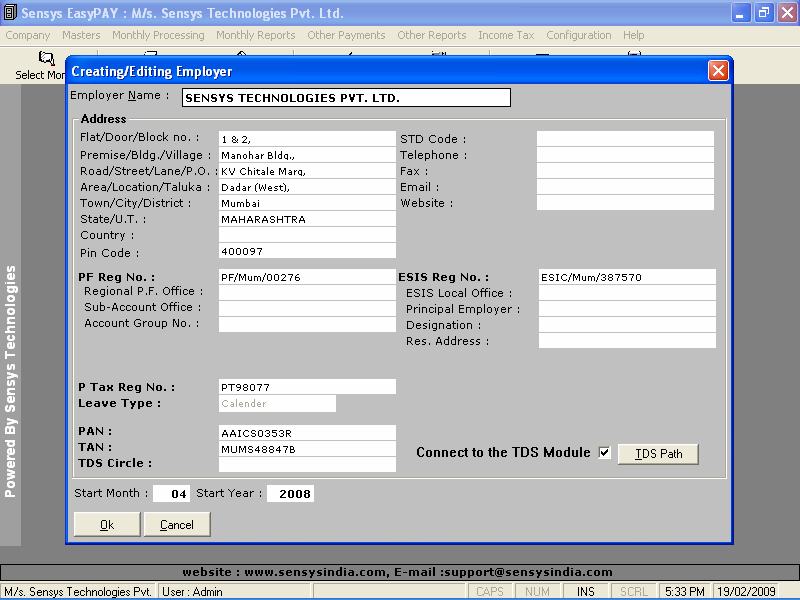
Task: Click the Pin Code field
Action: point(307,251)
